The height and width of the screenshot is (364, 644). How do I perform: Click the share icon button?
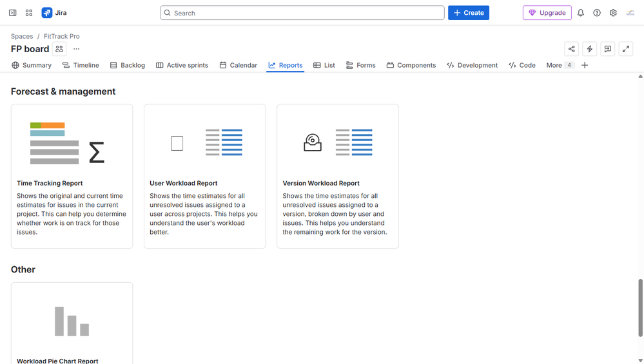click(x=571, y=49)
